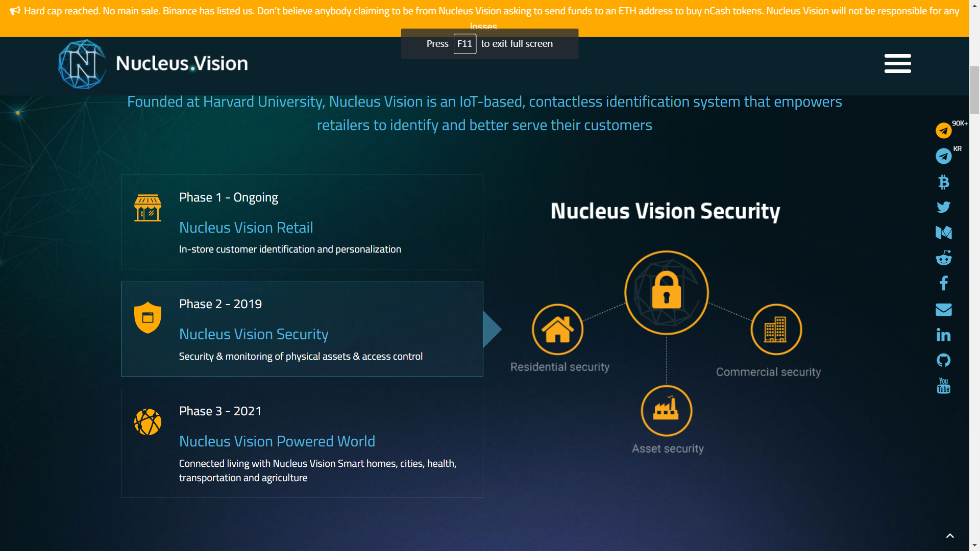Open the KR Telegram channel icon
The height and width of the screenshot is (551, 980).
tap(943, 156)
